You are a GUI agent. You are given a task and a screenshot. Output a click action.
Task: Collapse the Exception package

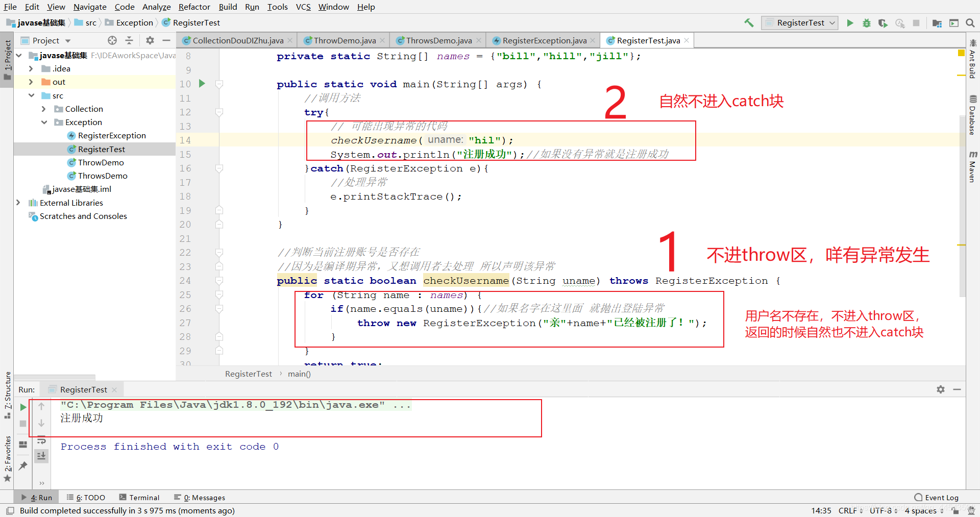(44, 122)
